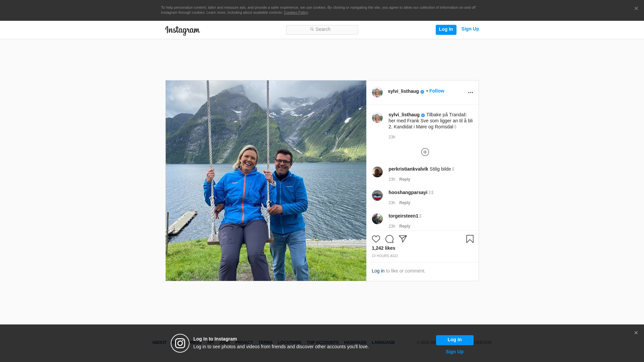Reply to hooshangparsayi's comment
This screenshot has height=362, width=644.
click(405, 203)
